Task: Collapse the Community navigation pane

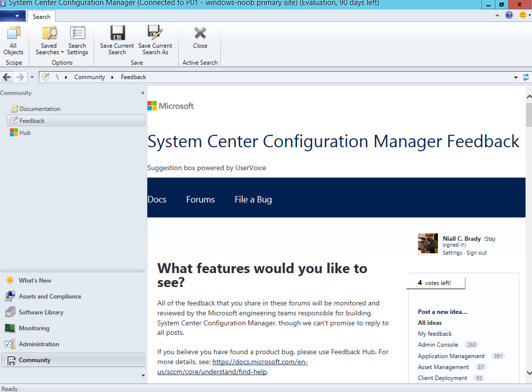Action: coord(143,93)
